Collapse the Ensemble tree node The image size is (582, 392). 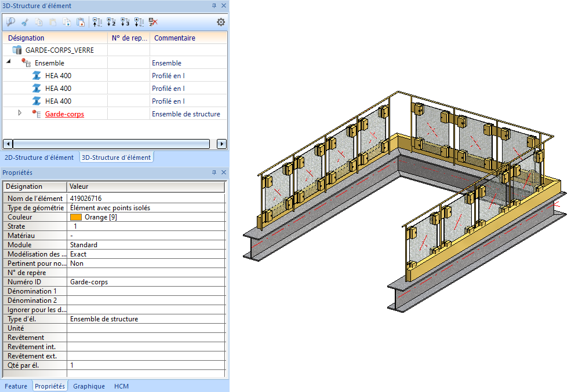pos(9,62)
